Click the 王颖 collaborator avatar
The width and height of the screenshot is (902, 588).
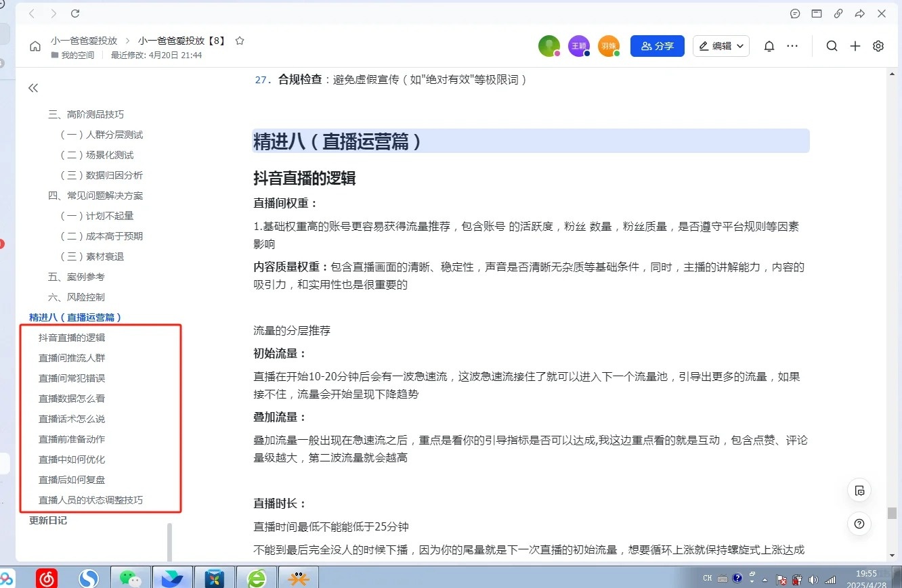pos(579,46)
